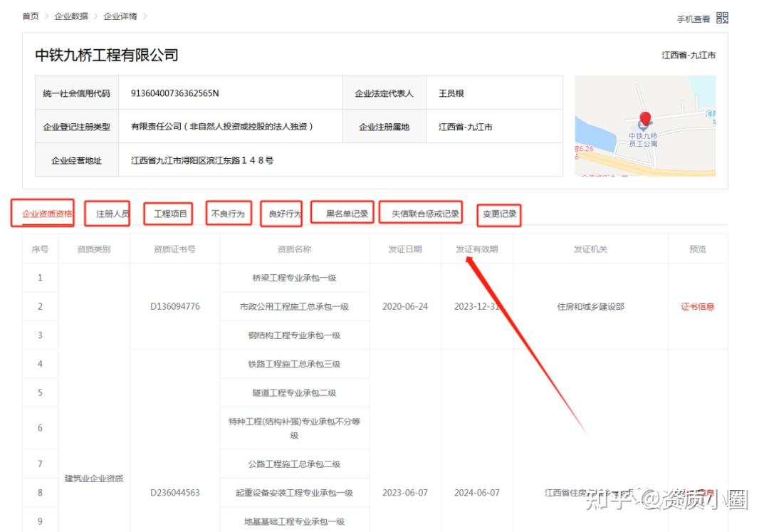Click 建筑业企业资质 category cell
This screenshot has height=532, width=769.
(x=94, y=479)
